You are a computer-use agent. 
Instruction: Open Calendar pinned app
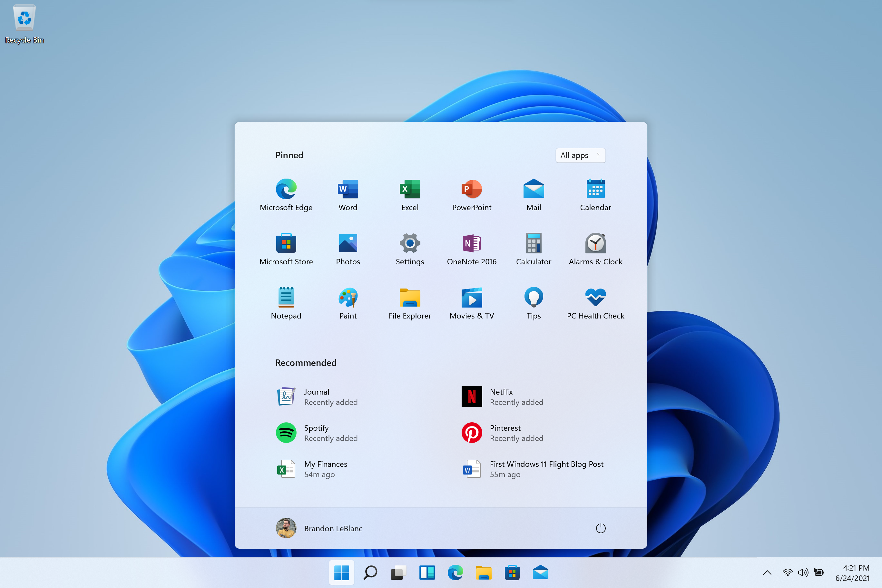click(595, 190)
